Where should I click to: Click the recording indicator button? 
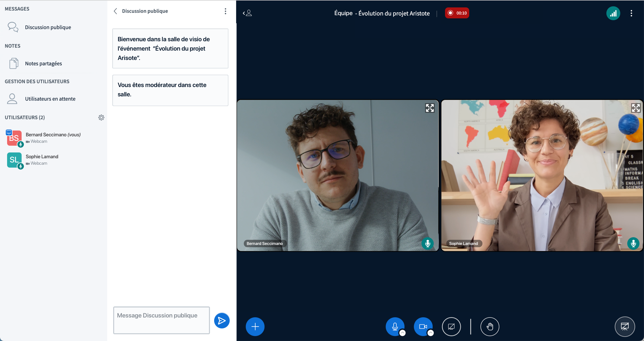click(x=457, y=13)
